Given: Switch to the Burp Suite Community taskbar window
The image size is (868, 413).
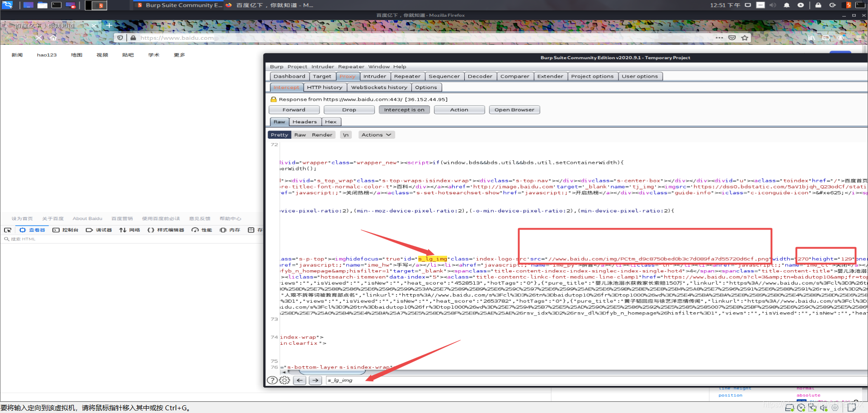Looking at the screenshot, I should tap(179, 5).
